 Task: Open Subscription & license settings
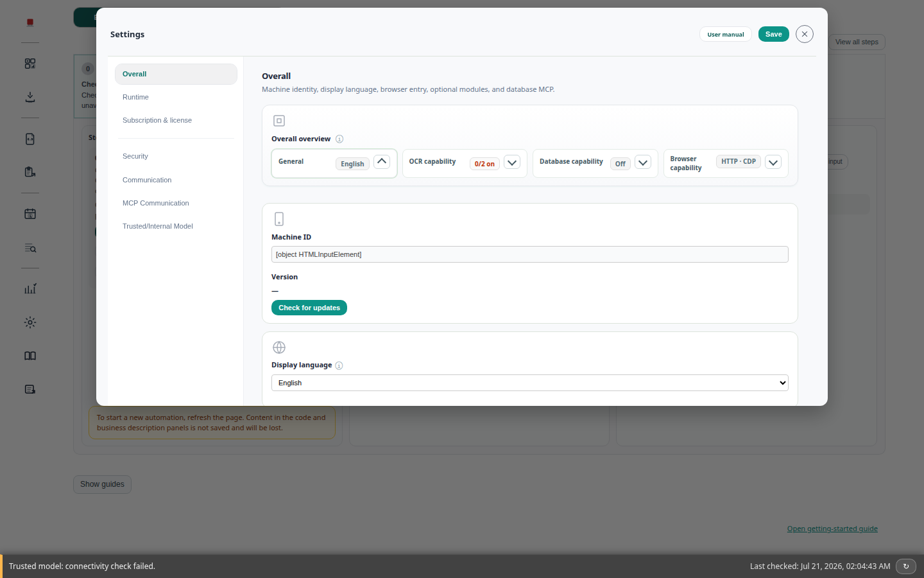point(176,120)
